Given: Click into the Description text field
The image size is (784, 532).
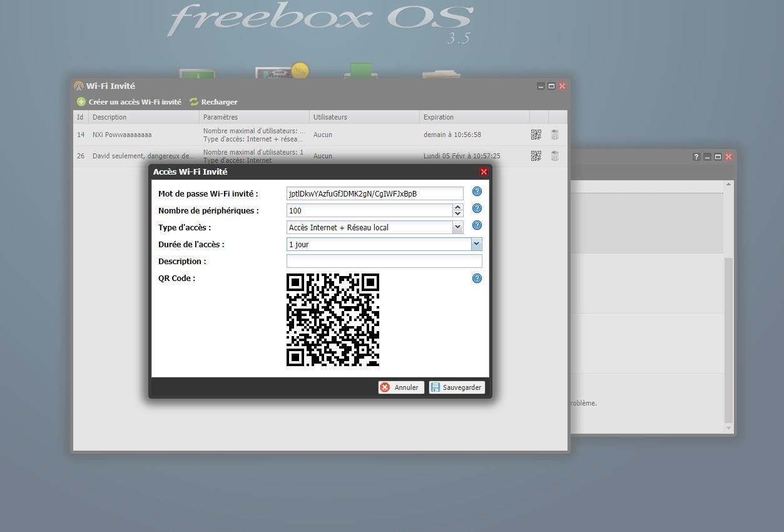Looking at the screenshot, I should pyautogui.click(x=384, y=261).
